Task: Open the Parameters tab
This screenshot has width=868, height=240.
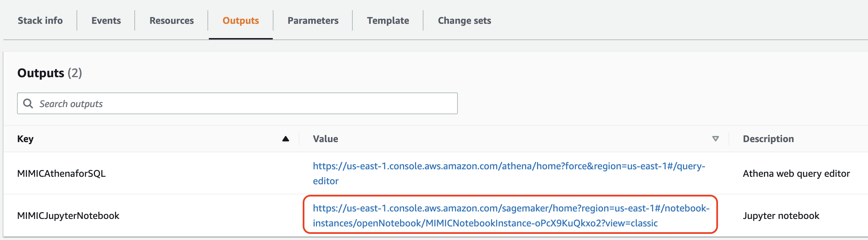Action: click(313, 20)
